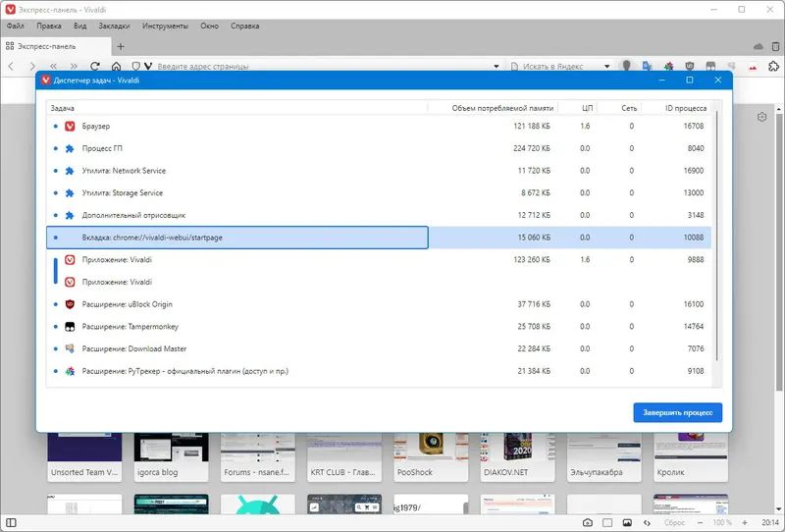Viewport: 785px width, 532px height.
Task: Select the Вкладка: chrome://vivaldi-webui/startpage row
Action: (379, 238)
